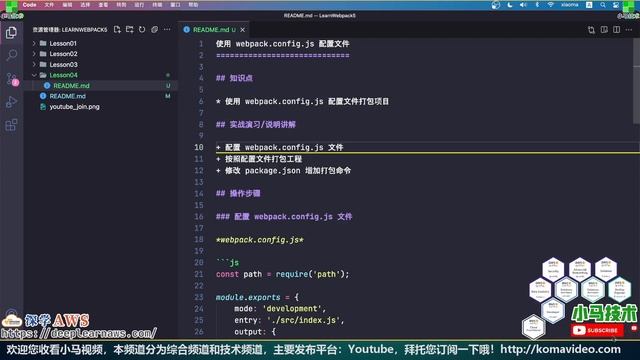Click the New File icon in explorer header
Image resolution: width=640 pixels, height=360 pixels.
click(x=117, y=29)
